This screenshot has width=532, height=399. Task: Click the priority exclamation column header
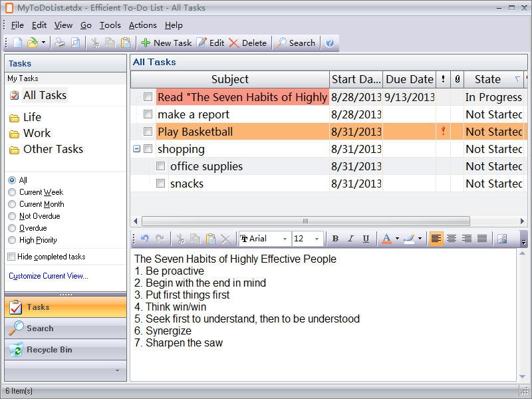pos(443,79)
